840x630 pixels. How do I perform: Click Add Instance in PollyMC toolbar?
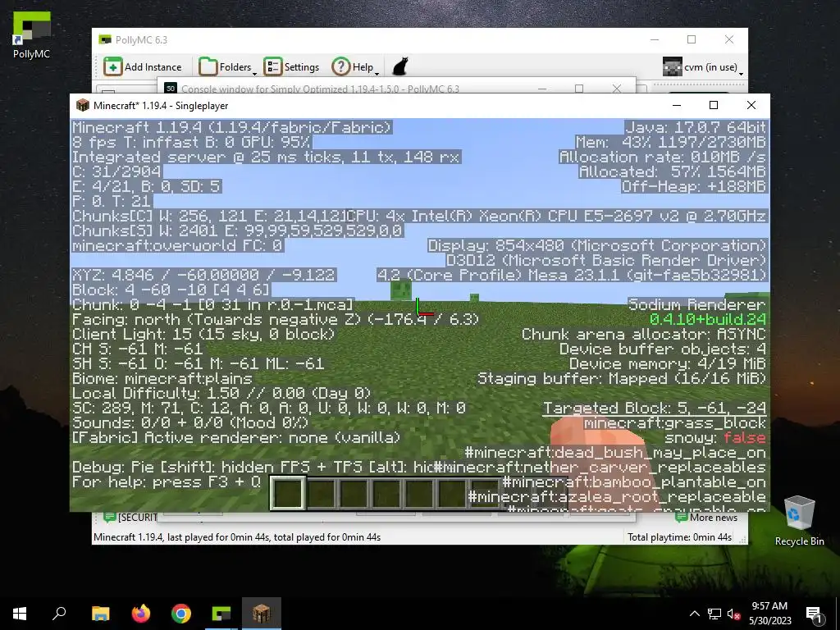[x=143, y=67]
